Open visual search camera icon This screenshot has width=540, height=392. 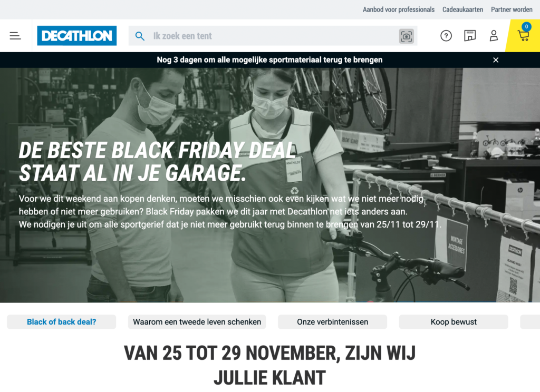coord(407,36)
